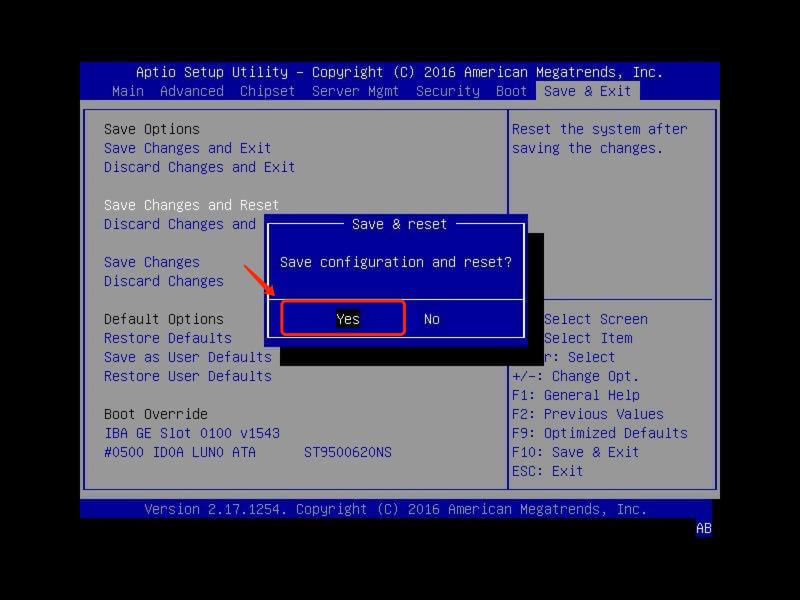Image resolution: width=800 pixels, height=600 pixels.
Task: Click the Save & Exit tab
Action: click(x=587, y=91)
